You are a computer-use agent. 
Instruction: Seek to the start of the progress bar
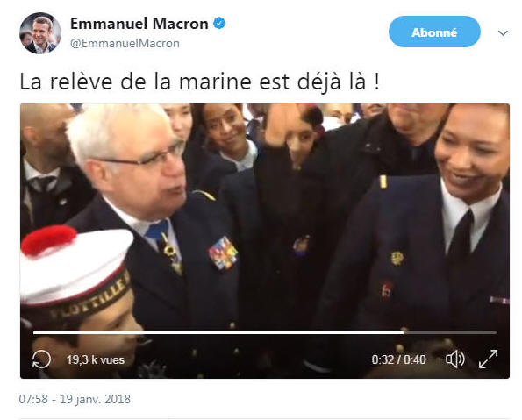pyautogui.click(x=34, y=332)
